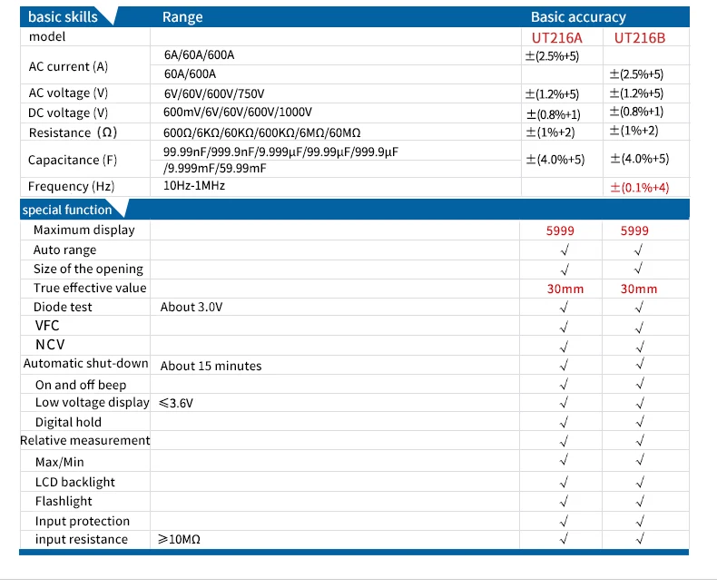Click UT216A check mark for Low voltage display

(565, 402)
